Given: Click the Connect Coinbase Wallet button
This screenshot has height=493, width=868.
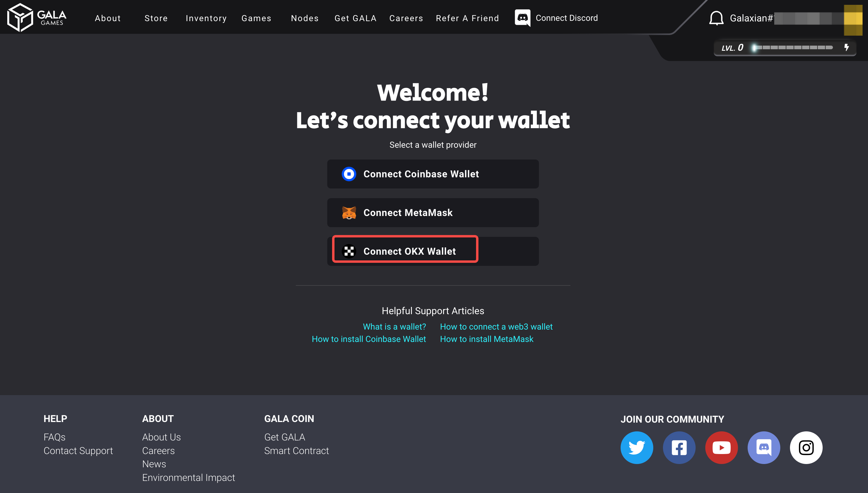Looking at the screenshot, I should pyautogui.click(x=433, y=174).
